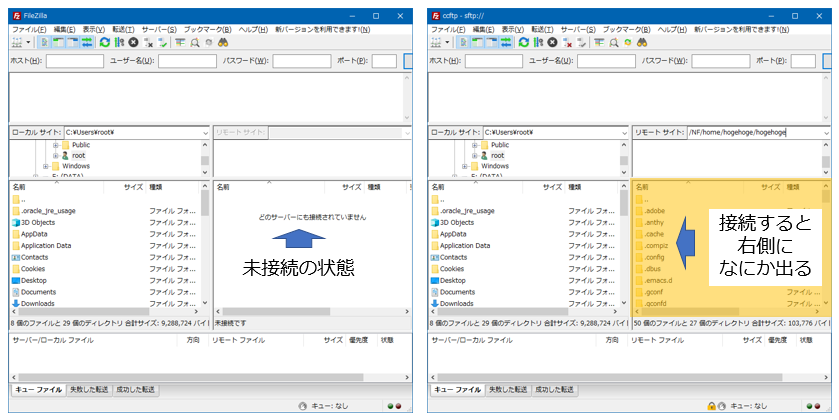
Task: Open Site Manager dropdown arrow in ccftp window
Action: [x=447, y=42]
